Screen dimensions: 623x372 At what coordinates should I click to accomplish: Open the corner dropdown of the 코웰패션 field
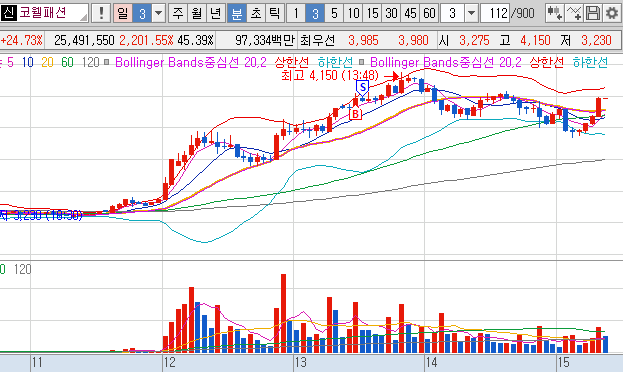[x=84, y=17]
